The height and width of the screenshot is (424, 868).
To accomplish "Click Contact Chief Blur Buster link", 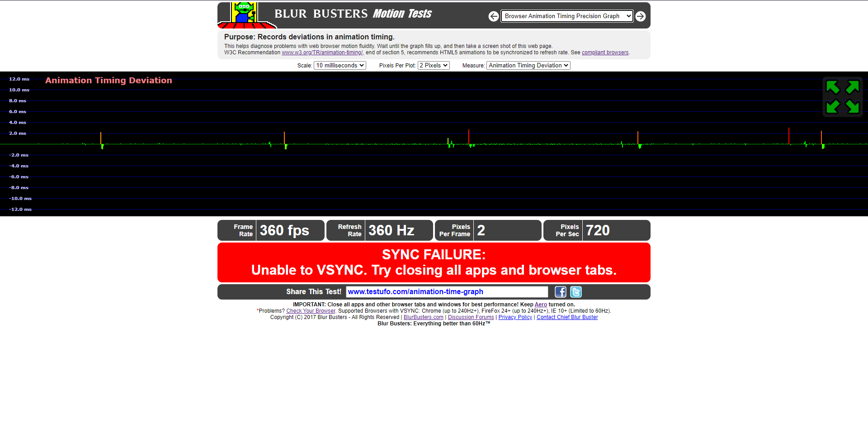I will coord(567,317).
